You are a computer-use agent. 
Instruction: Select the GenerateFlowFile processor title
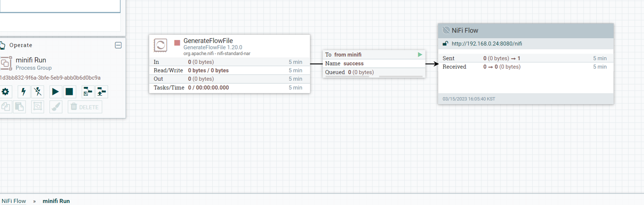tap(208, 41)
